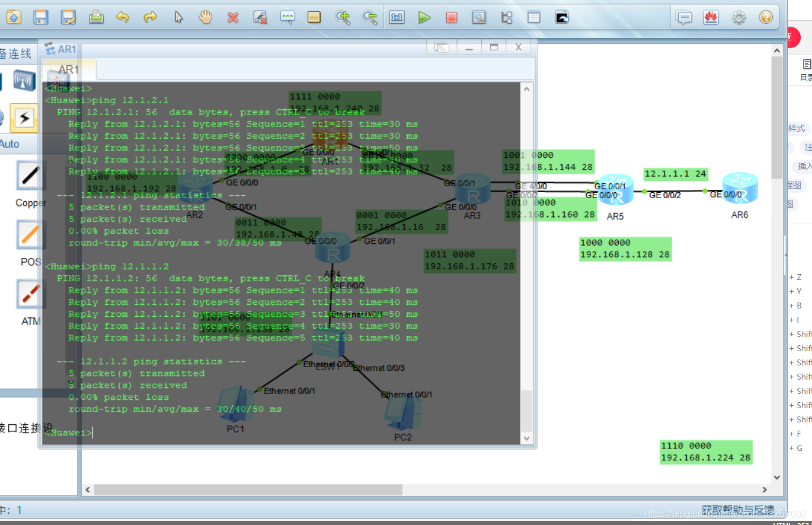Open the all-CLI console window icon
Image resolution: width=812 pixels, height=525 pixels.
point(562,17)
